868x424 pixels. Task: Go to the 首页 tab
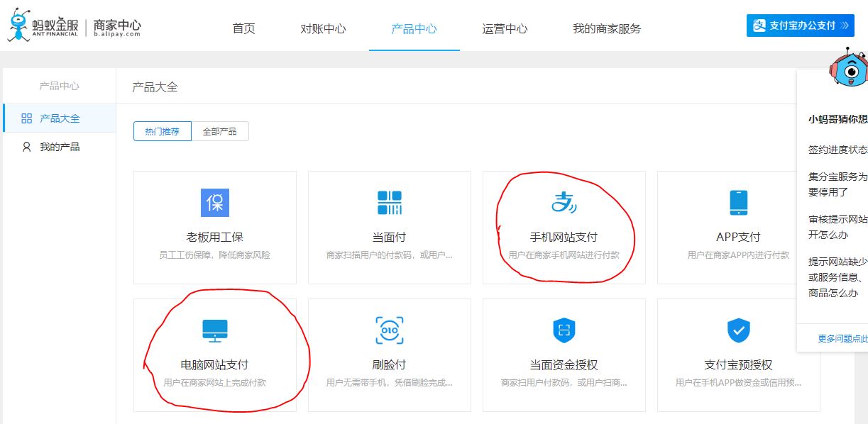click(x=243, y=28)
